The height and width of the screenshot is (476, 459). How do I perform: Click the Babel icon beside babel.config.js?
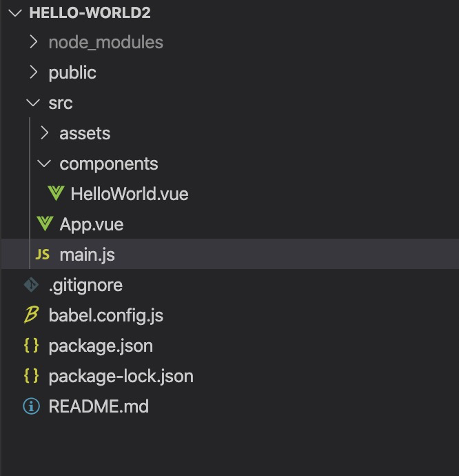point(31,315)
